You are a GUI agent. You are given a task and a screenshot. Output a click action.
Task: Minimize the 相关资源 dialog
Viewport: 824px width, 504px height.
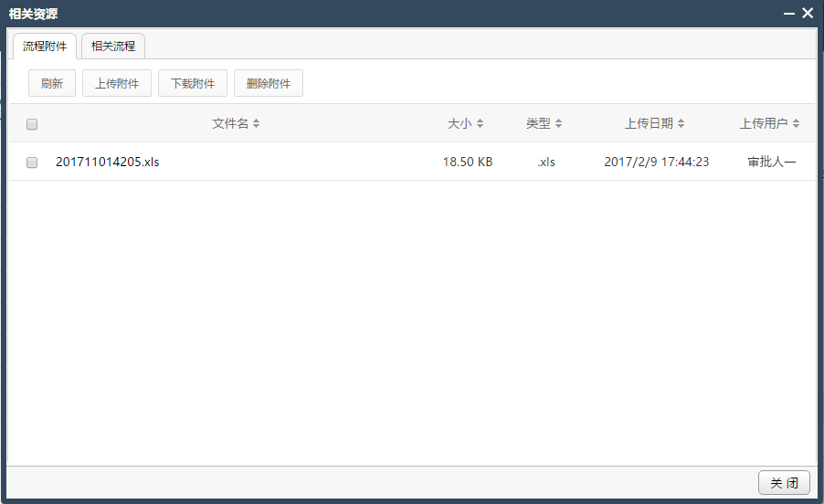(x=788, y=14)
